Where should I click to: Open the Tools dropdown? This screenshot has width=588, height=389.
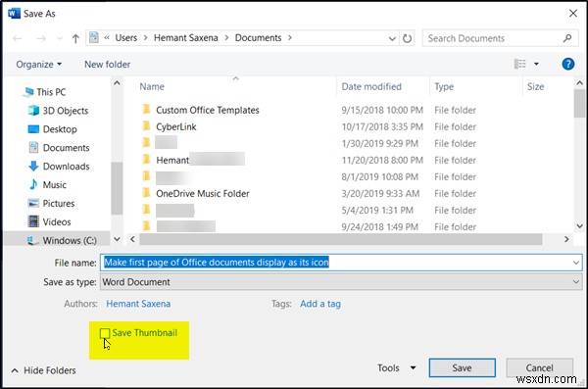[396, 368]
